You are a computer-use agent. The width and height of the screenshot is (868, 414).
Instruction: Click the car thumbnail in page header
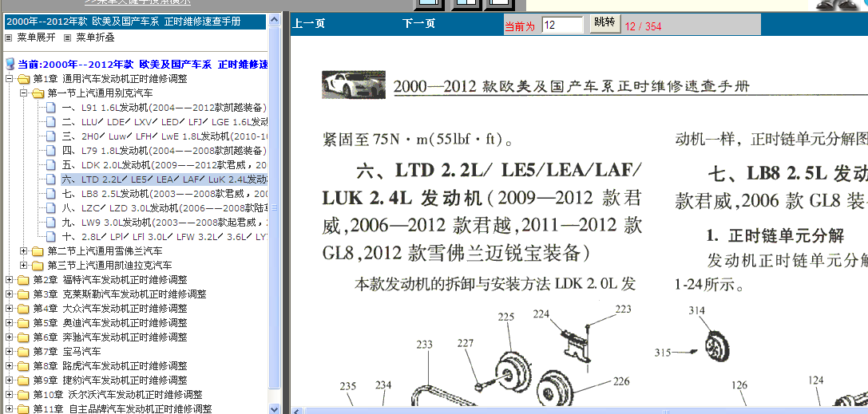coord(354,84)
